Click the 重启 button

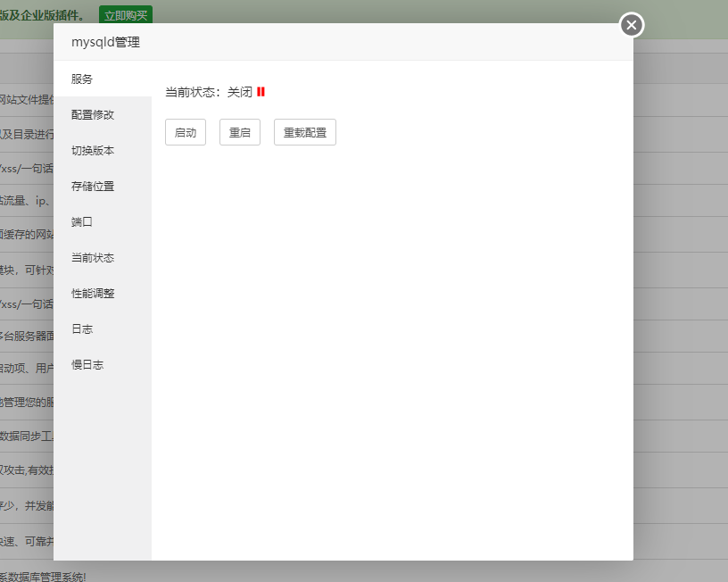(240, 132)
